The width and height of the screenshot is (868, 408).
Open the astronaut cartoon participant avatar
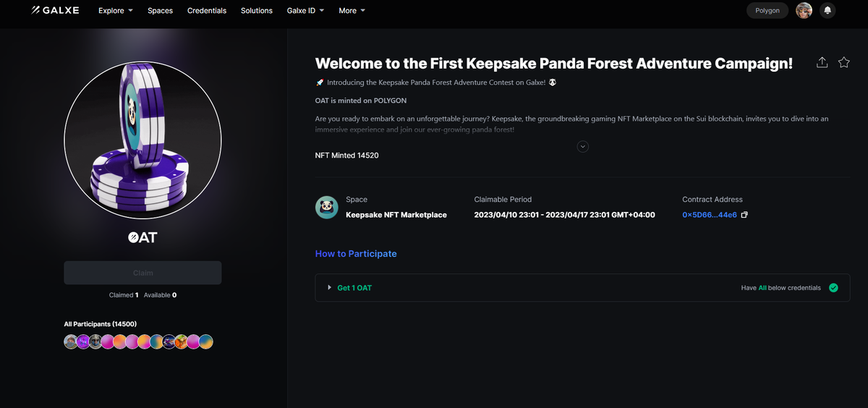[x=169, y=341]
